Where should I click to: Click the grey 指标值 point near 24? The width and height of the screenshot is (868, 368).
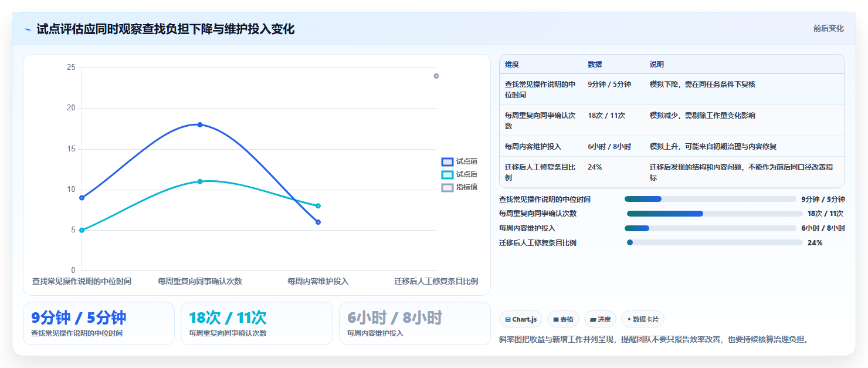click(x=436, y=76)
